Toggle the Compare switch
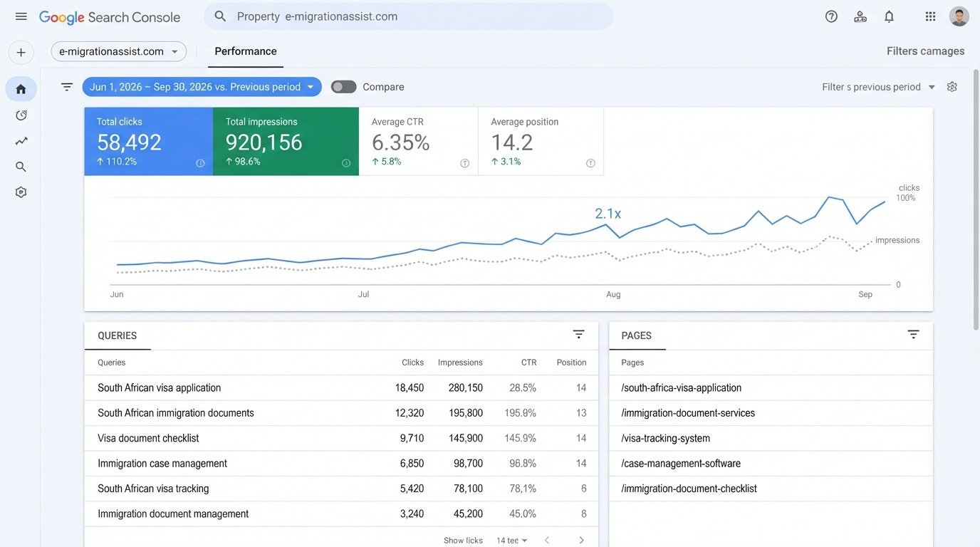 point(343,87)
